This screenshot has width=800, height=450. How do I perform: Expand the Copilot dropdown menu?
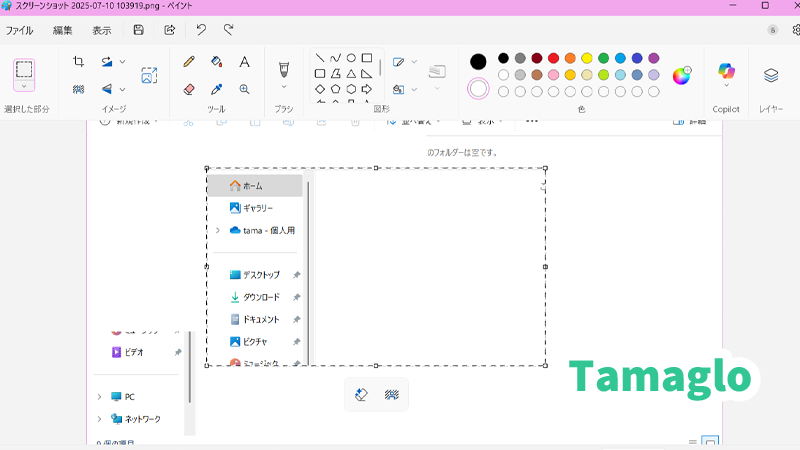[726, 87]
